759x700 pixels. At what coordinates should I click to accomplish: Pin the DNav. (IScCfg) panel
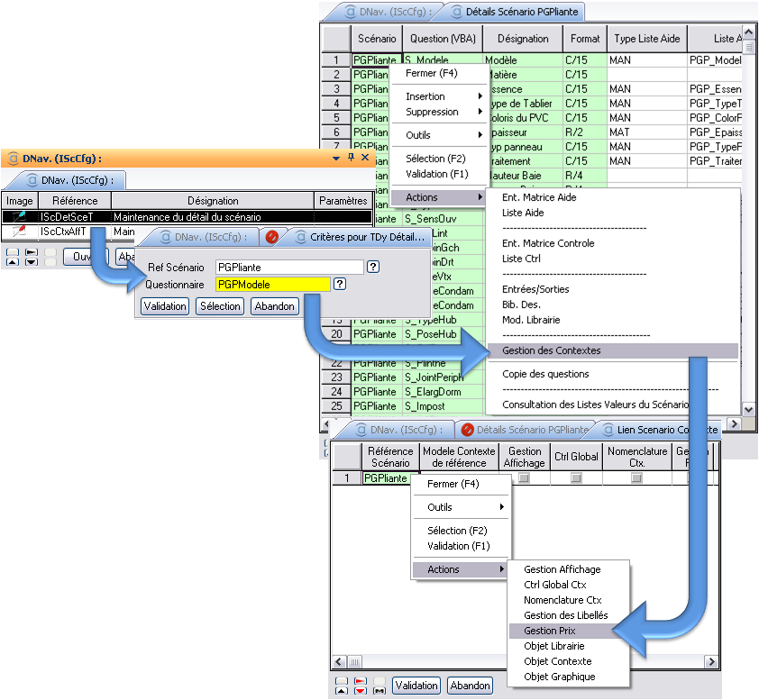(x=351, y=158)
